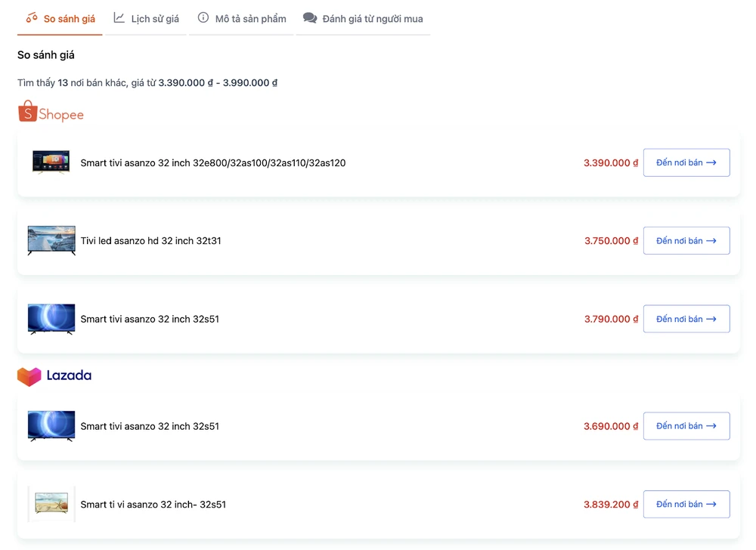Click the Tivi led 32t31 thumbnail
Image resolution: width=756 pixels, height=550 pixels.
[x=51, y=241]
